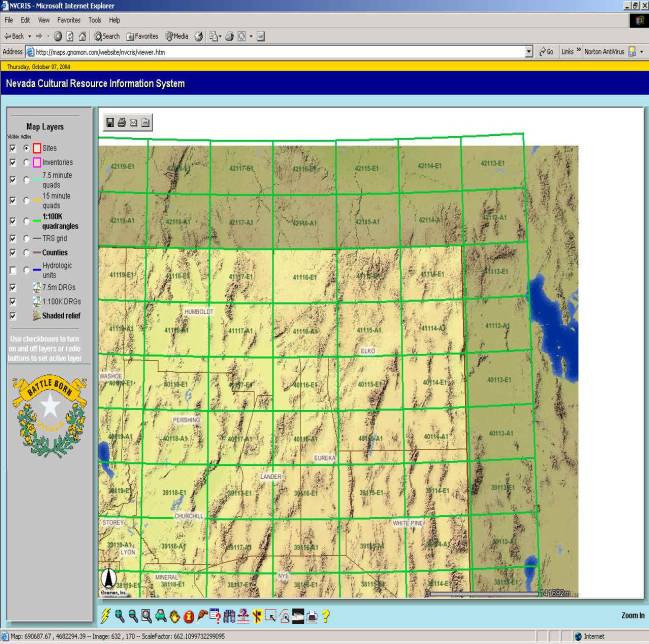Viewport: 649px width, 644px height.
Task: Make Inventories the active layer
Action: pyautogui.click(x=26, y=162)
